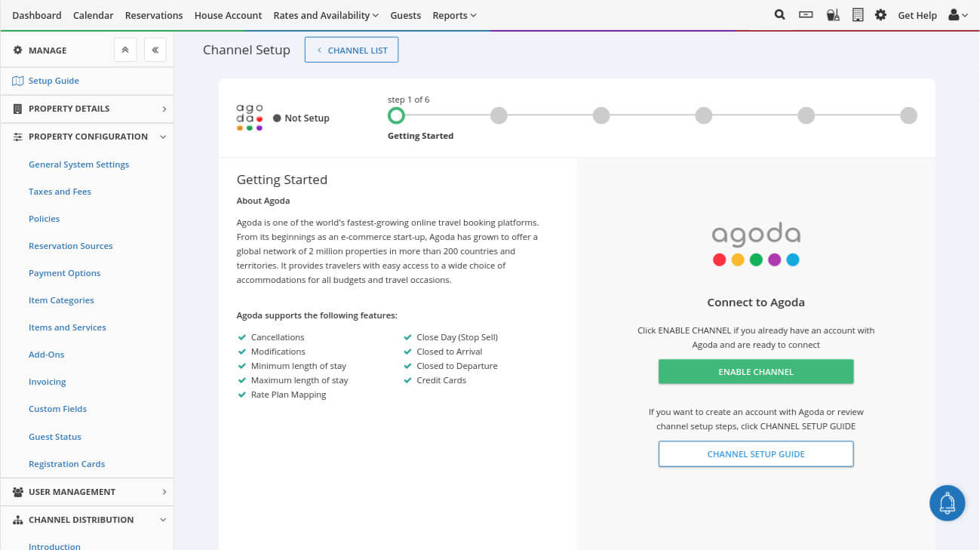Open Guest Status

pos(54,437)
